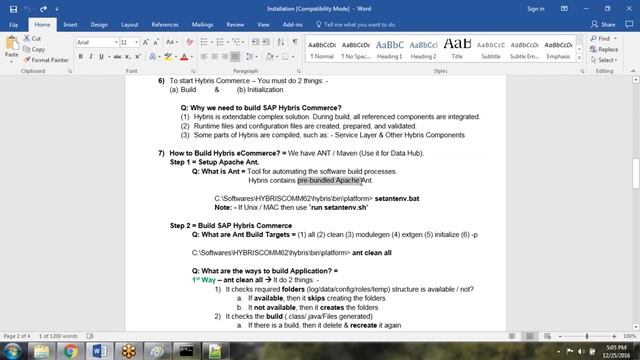Open bullets list dropdown
Screen dimensions: 640x360
point(212,42)
